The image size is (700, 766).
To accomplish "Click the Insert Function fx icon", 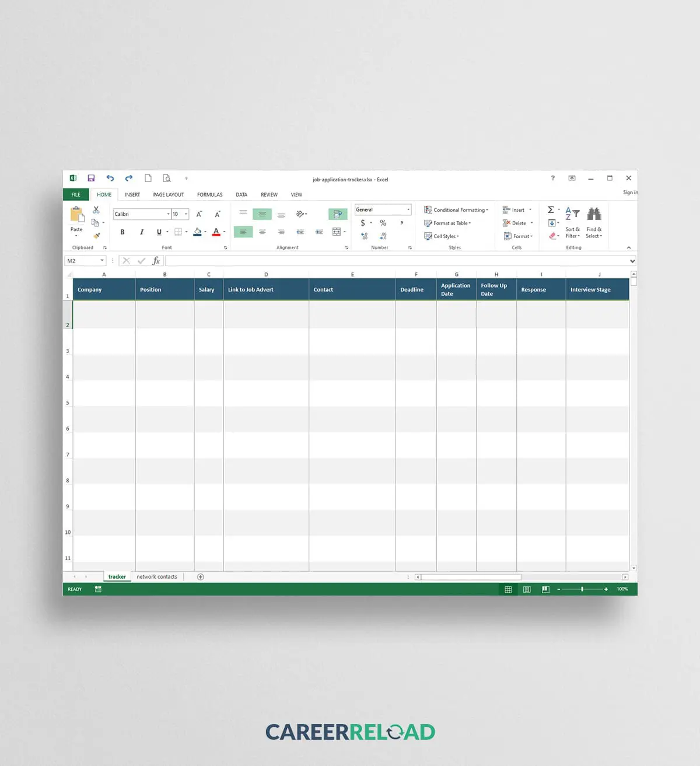I will click(156, 261).
